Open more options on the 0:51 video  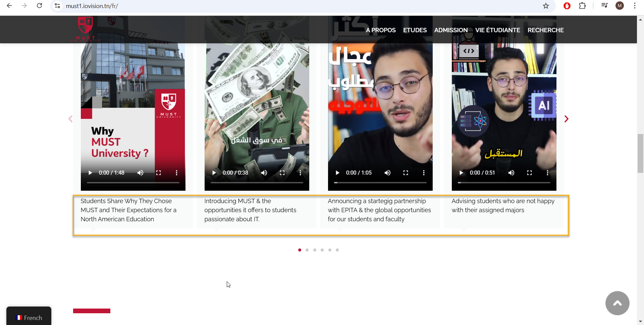[x=547, y=173]
